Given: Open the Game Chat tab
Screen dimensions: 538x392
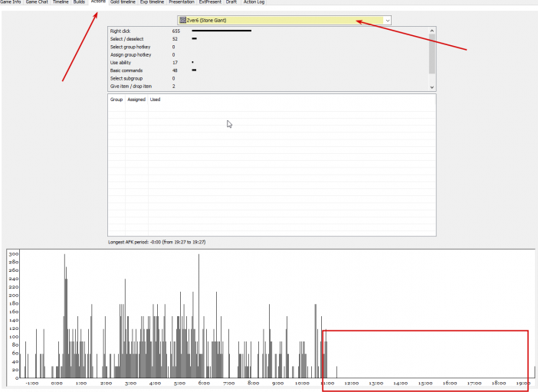Looking at the screenshot, I should (x=37, y=2).
